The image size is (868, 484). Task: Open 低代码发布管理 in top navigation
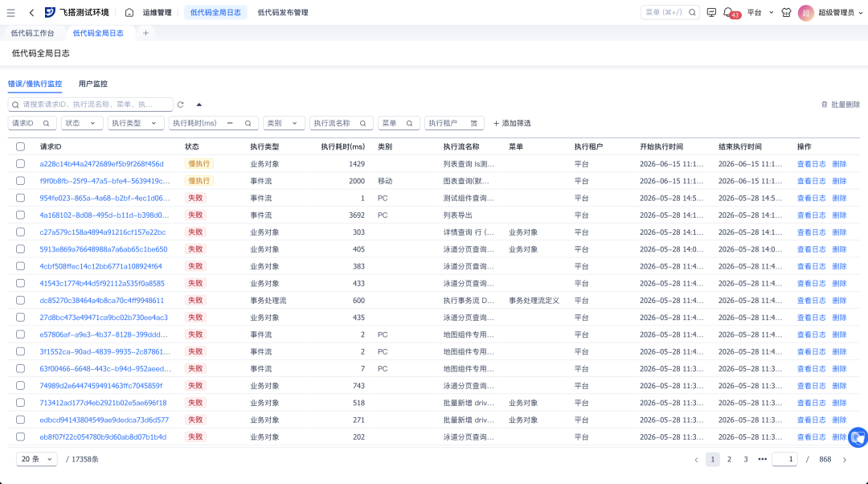pyautogui.click(x=283, y=12)
